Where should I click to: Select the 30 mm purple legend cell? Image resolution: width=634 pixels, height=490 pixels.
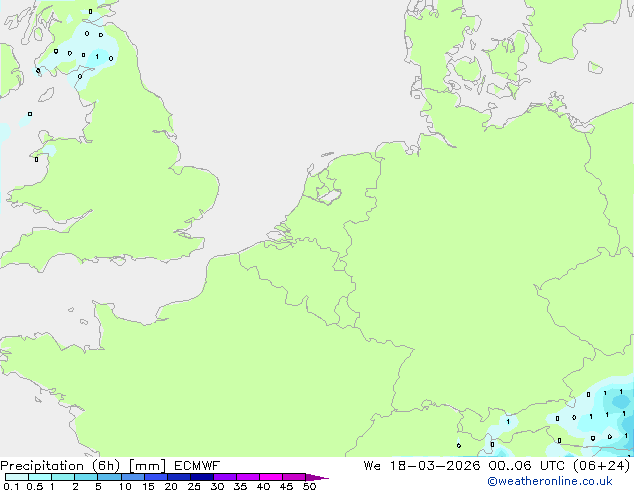pos(224,477)
